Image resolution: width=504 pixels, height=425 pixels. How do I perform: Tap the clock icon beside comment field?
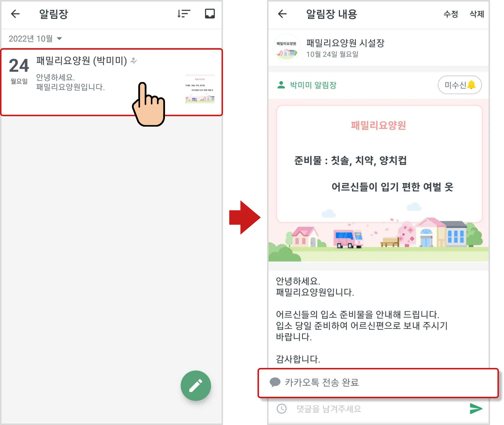[282, 409]
